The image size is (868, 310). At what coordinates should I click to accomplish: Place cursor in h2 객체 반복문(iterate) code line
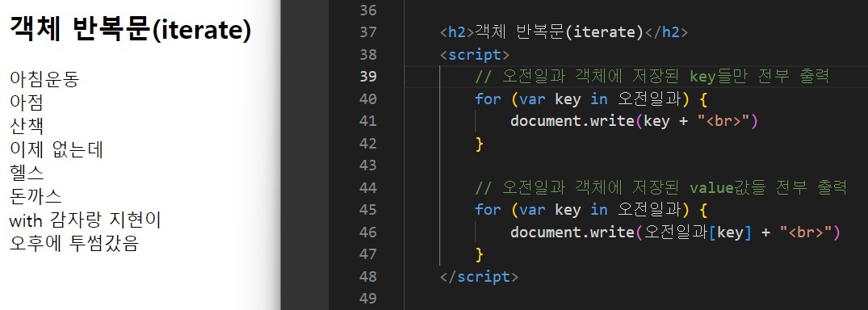pos(564,32)
